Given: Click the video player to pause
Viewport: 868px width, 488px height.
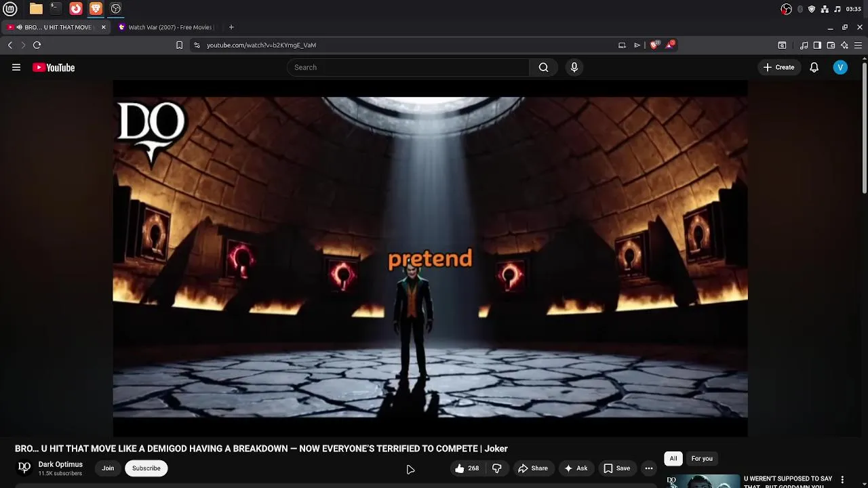Looking at the screenshot, I should [430, 258].
